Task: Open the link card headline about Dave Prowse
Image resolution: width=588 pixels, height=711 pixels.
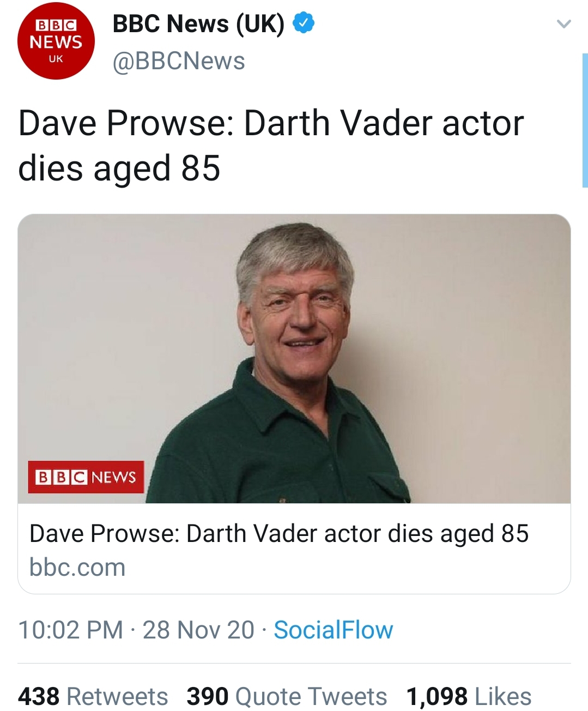Action: click(x=278, y=533)
